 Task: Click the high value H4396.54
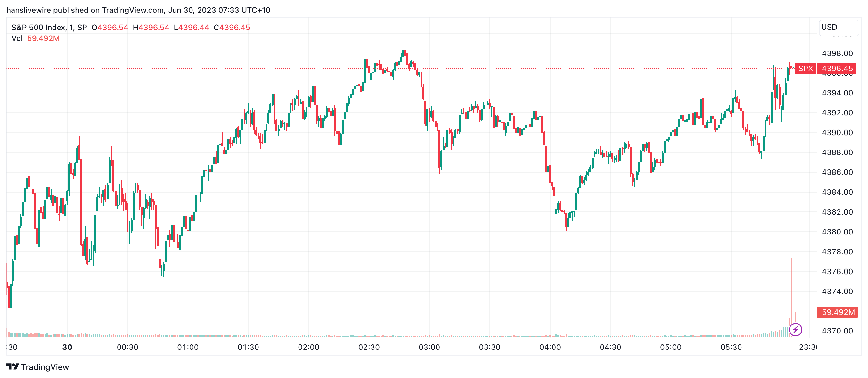(151, 28)
